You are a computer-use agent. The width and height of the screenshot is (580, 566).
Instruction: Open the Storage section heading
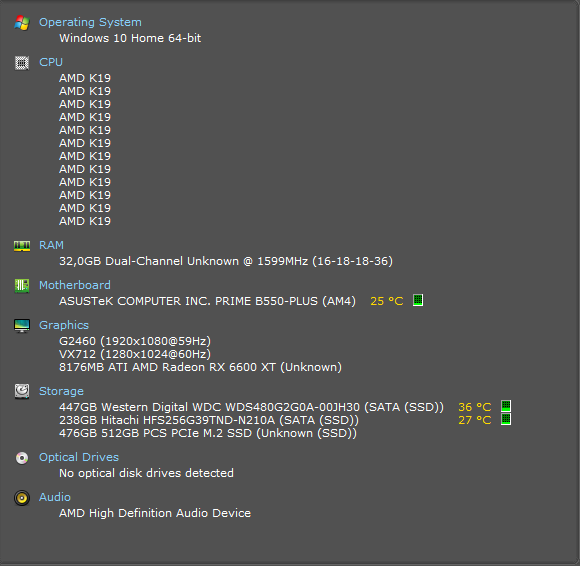[61, 391]
